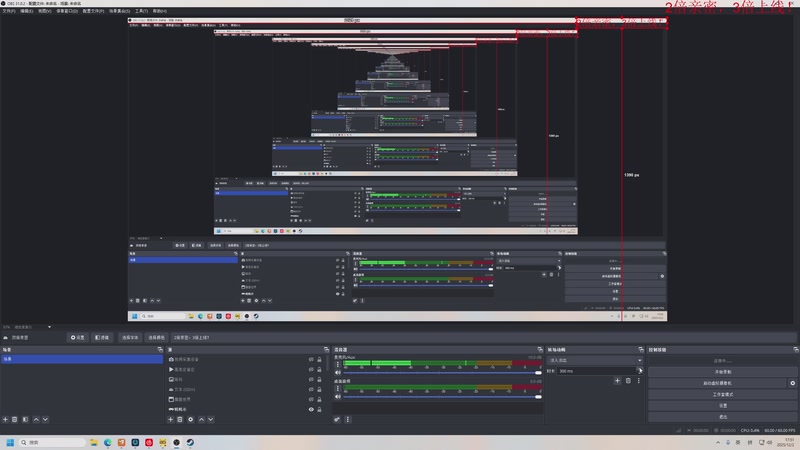Pop out the Scene Transitions dock panel

click(x=641, y=349)
